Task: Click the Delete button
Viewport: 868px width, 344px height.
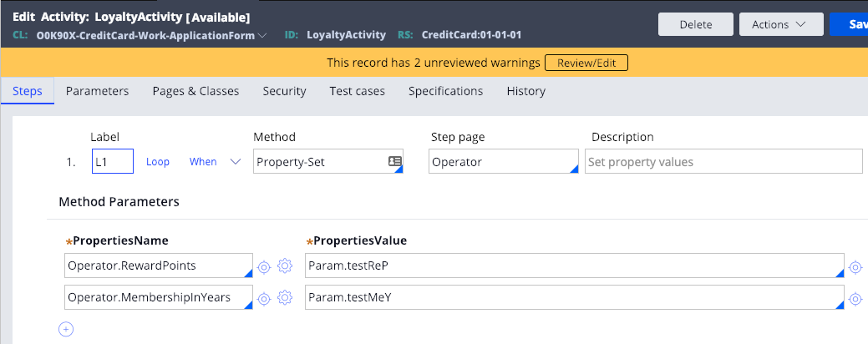Action: click(696, 24)
